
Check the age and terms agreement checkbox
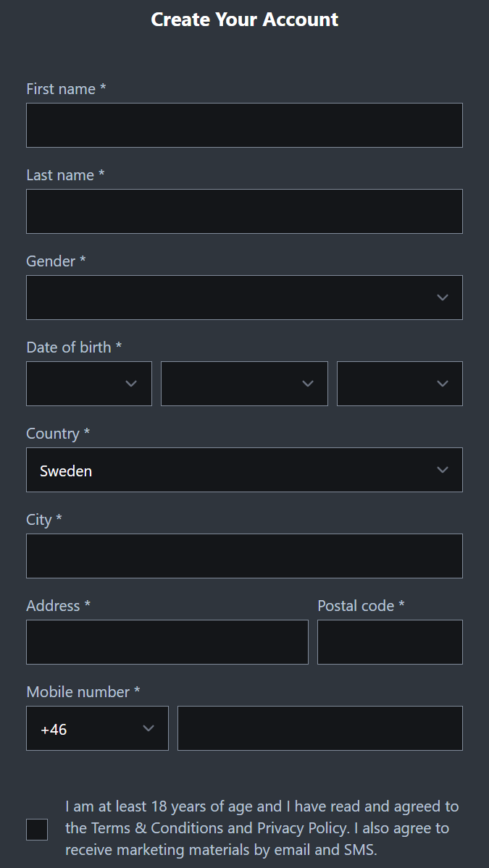point(37,830)
